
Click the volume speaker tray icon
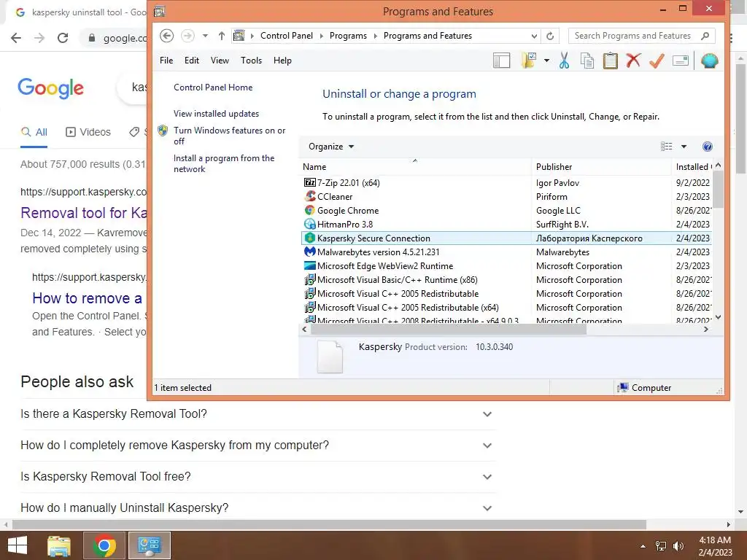[678, 546]
